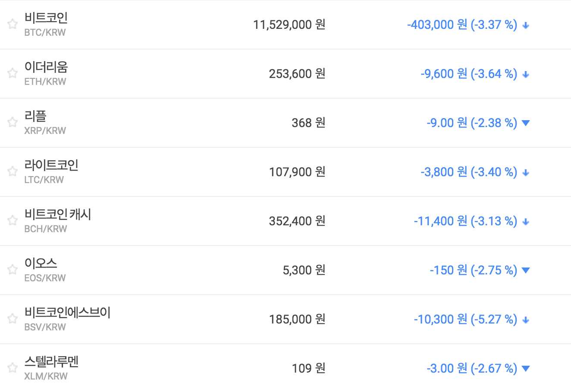Click the down arrow on Bitcoin row
571x392 pixels.
[525, 25]
